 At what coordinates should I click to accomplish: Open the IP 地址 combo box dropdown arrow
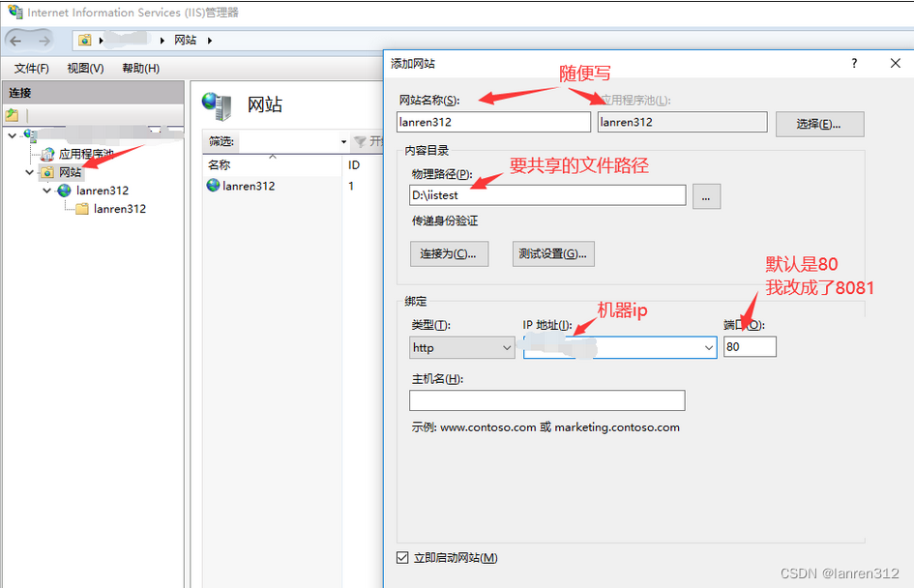(708, 348)
